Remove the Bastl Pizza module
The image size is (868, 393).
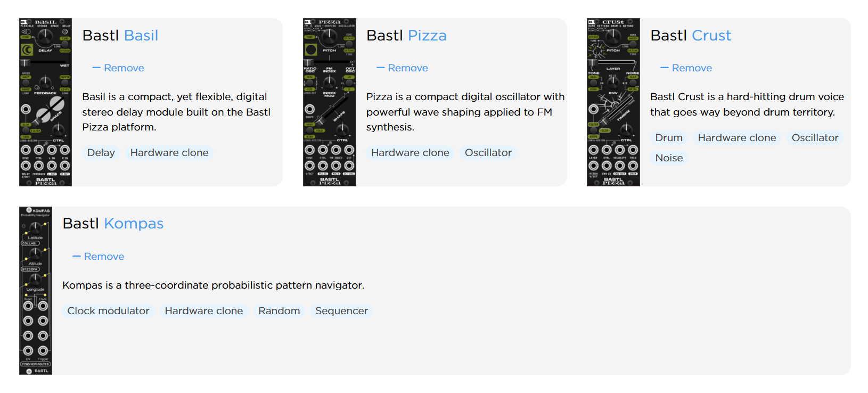(402, 68)
